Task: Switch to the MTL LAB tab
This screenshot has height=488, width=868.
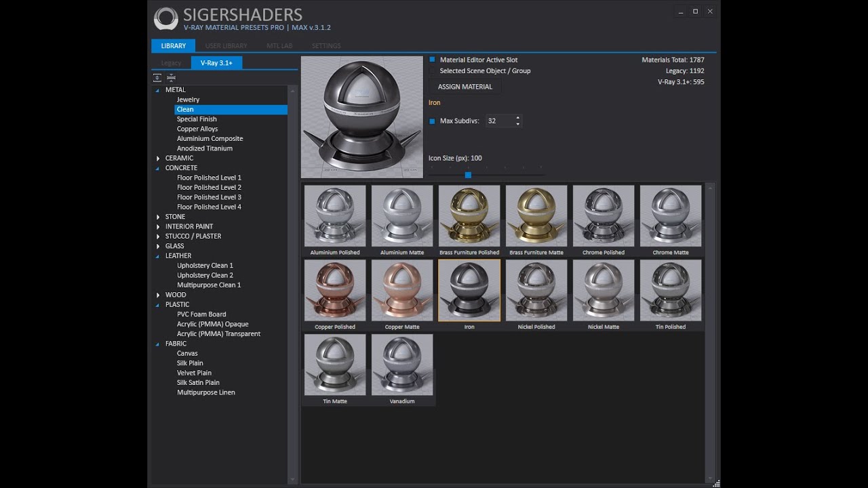Action: coord(279,45)
